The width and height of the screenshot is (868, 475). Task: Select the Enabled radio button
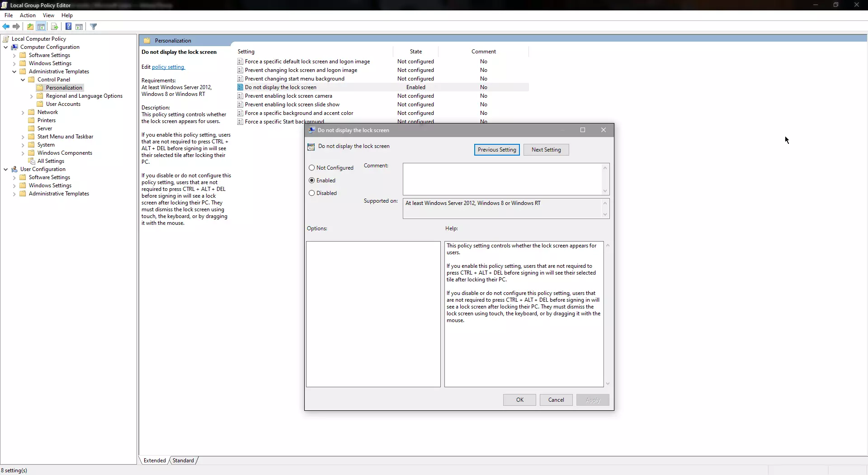coord(311,180)
